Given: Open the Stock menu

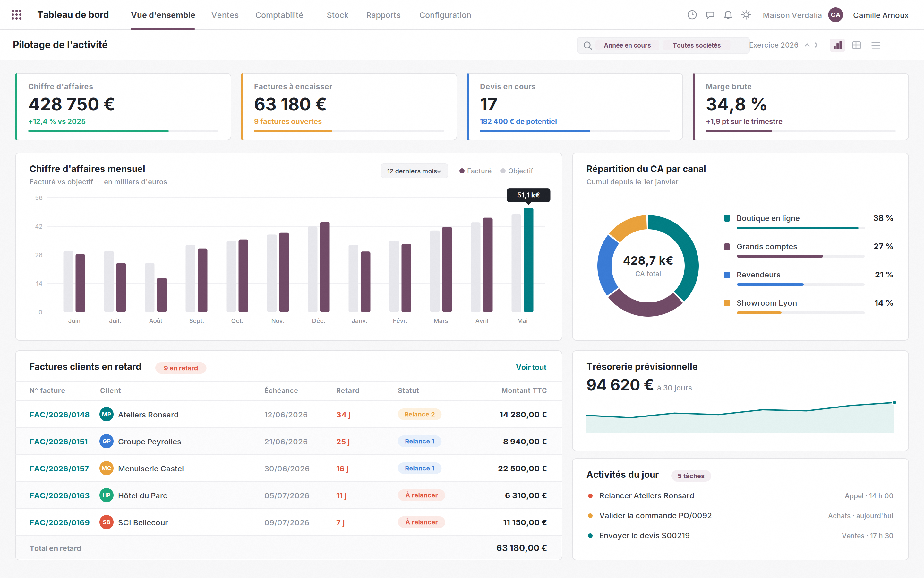Looking at the screenshot, I should 338,15.
